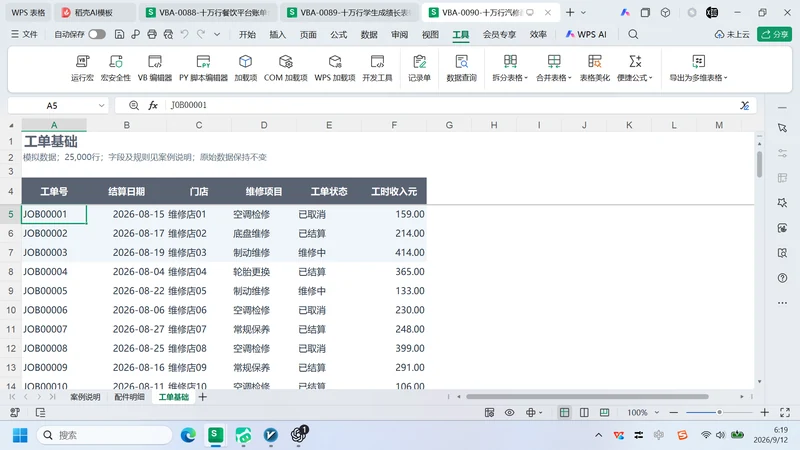Image resolution: width=800 pixels, height=450 pixels.
Task: Click zoom lookup icon beside fx
Action: [x=134, y=105]
